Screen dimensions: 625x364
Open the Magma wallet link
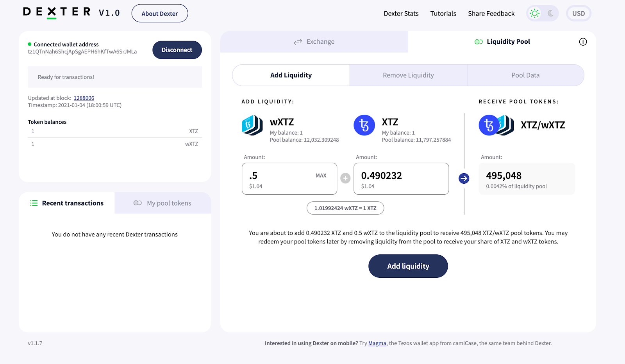(377, 343)
